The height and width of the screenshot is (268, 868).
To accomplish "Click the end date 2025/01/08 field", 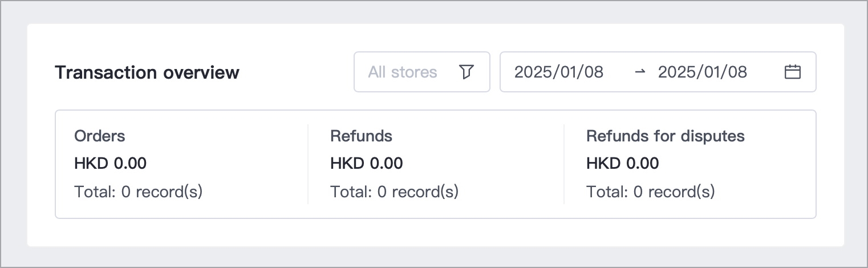I will [x=702, y=72].
